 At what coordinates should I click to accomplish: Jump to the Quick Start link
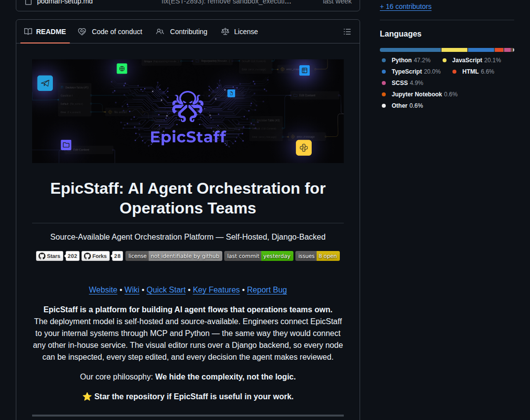[x=166, y=290]
